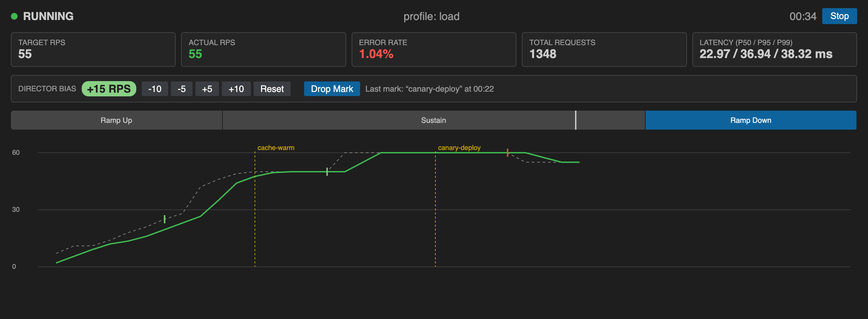Screen dimensions: 868x319
Task: Click the green running status dot
Action: point(14,16)
